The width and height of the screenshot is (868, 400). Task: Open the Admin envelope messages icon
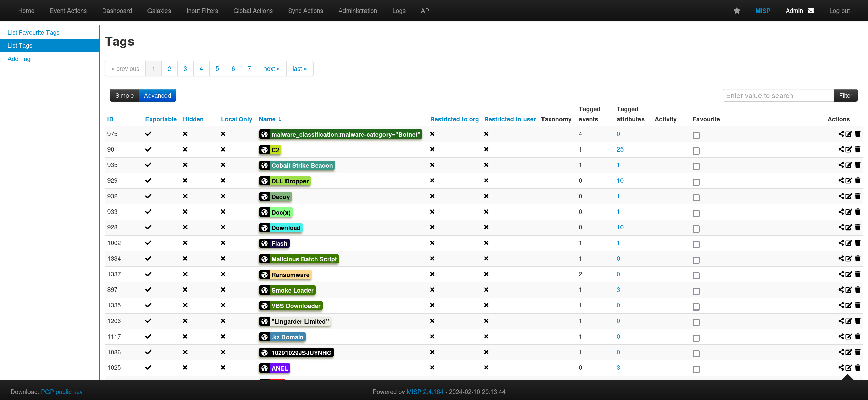point(811,11)
